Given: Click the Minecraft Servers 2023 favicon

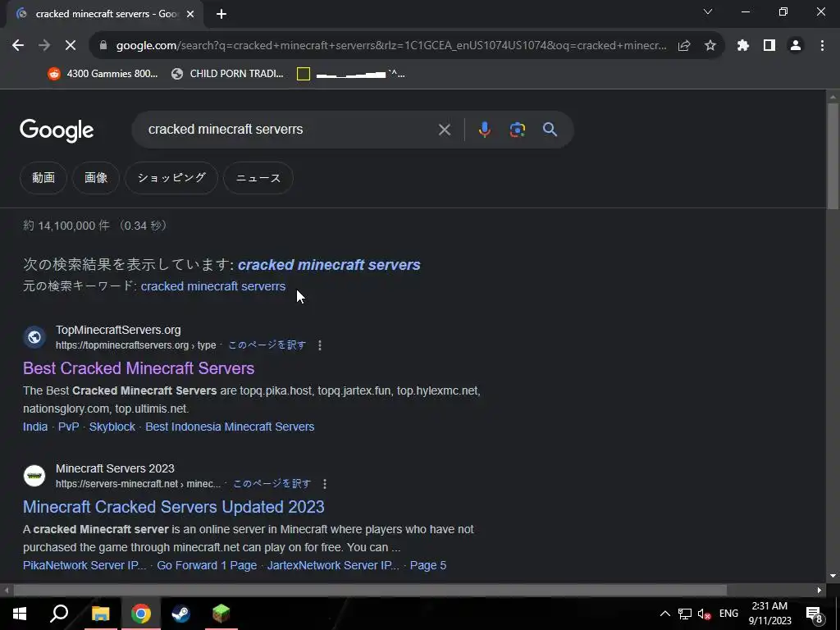Looking at the screenshot, I should [x=34, y=476].
